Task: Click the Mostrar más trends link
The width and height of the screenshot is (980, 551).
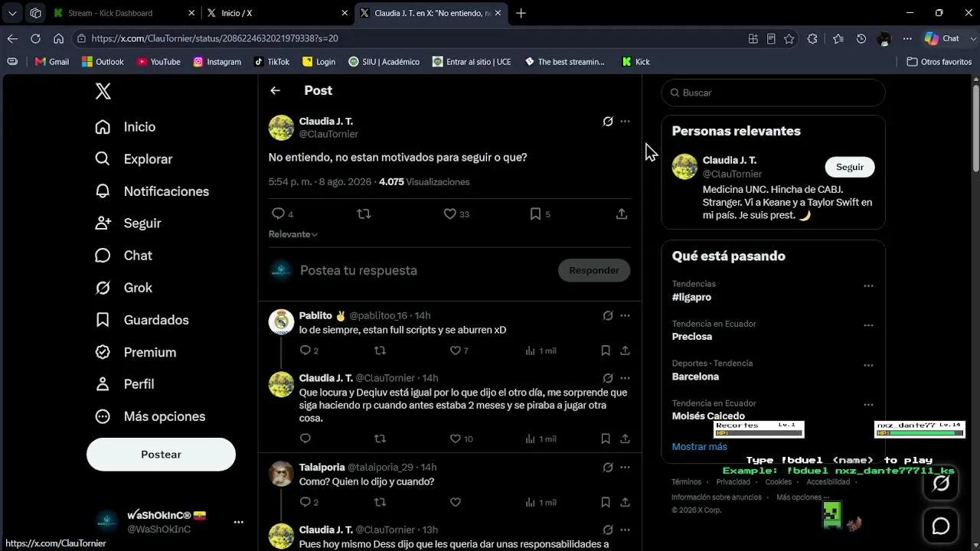Action: pyautogui.click(x=700, y=446)
